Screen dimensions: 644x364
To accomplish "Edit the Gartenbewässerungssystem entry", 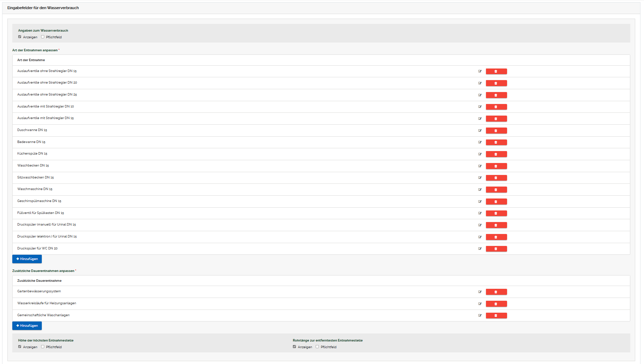I will [480, 292].
